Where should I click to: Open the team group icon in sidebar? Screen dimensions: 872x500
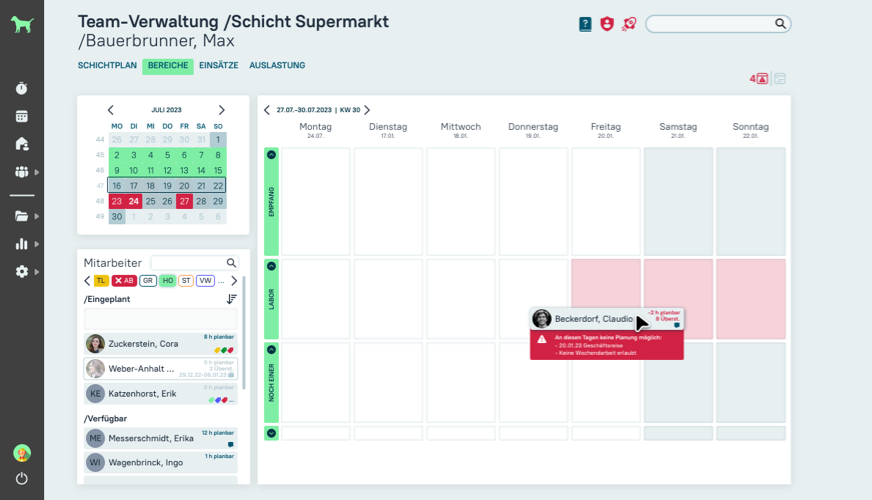tap(22, 172)
